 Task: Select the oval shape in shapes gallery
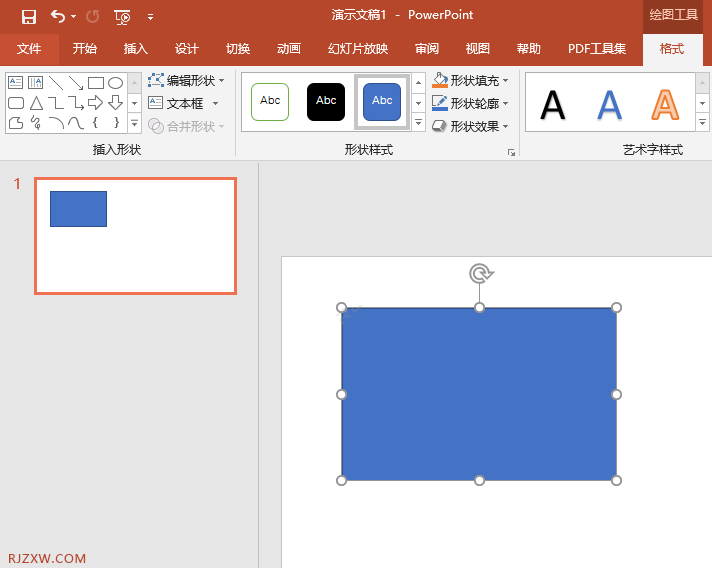pyautogui.click(x=116, y=83)
